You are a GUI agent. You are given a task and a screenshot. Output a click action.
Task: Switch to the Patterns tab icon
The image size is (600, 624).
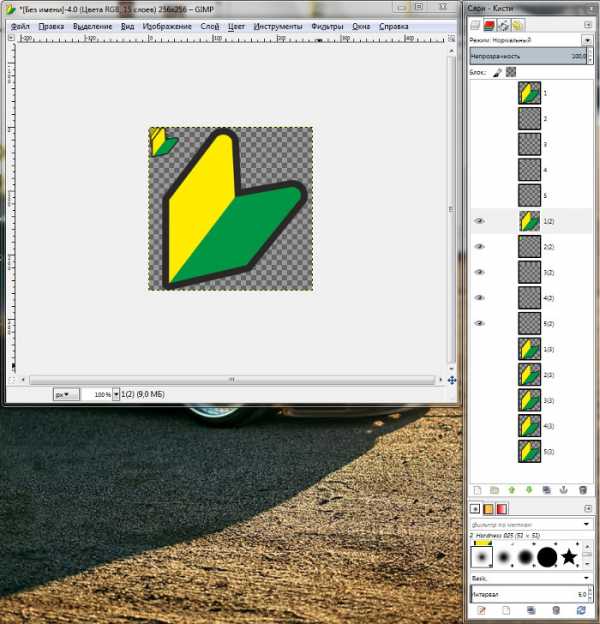click(488, 509)
